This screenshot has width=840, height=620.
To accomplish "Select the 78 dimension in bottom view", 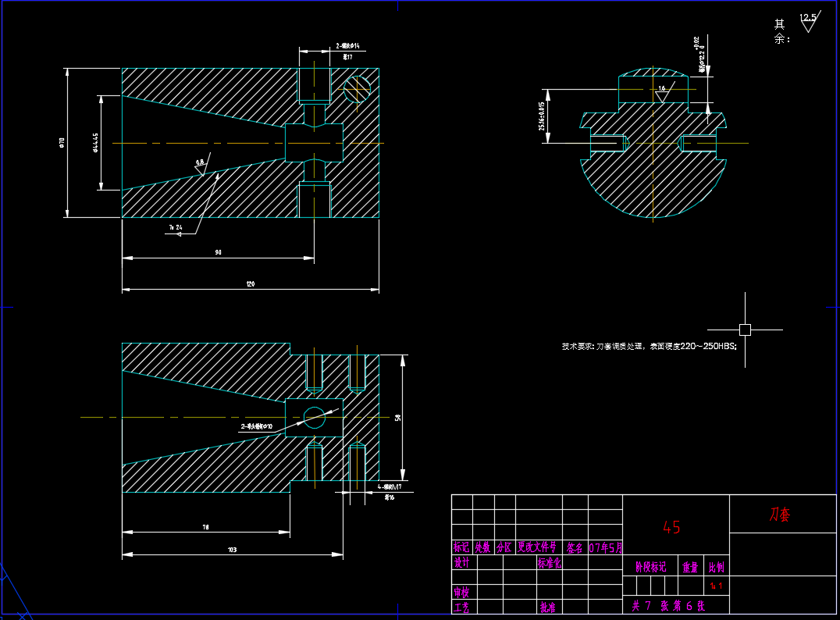I will click(x=205, y=528).
